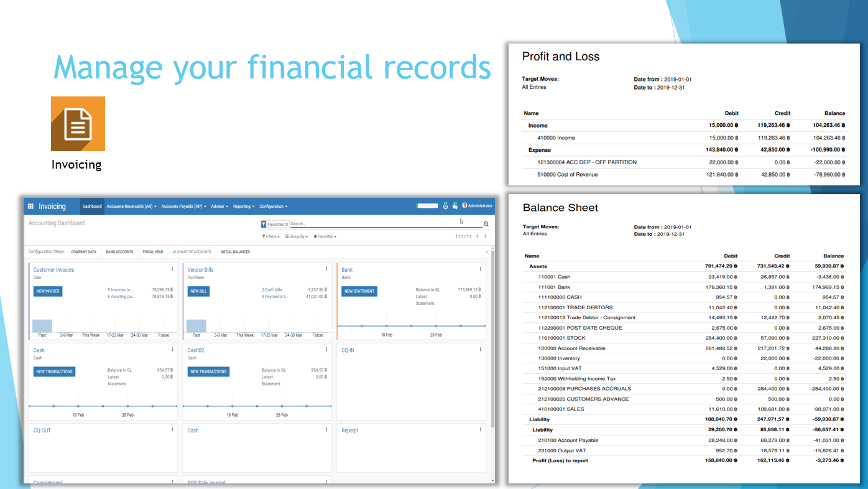Screen dimensions: 868x489
Task: Expand the Adviser menu
Action: click(x=219, y=207)
